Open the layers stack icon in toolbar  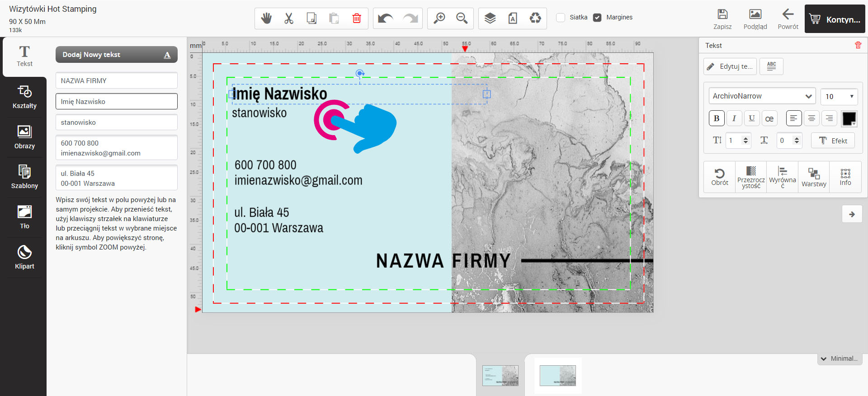(x=490, y=18)
